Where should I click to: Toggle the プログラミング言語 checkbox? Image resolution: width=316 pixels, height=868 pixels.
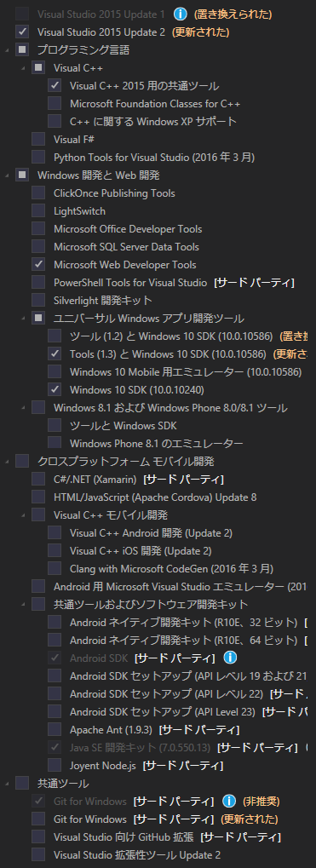(22, 49)
